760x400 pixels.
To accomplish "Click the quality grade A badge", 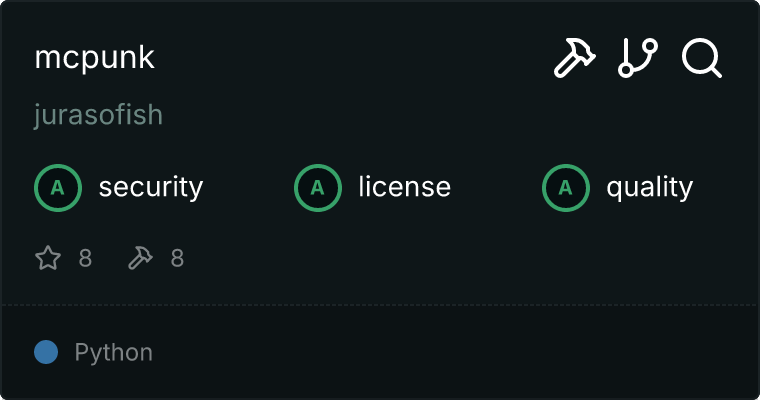I will (566, 188).
